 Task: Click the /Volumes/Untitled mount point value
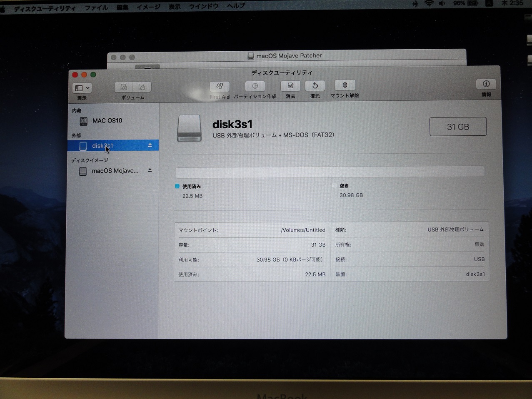[x=303, y=230]
